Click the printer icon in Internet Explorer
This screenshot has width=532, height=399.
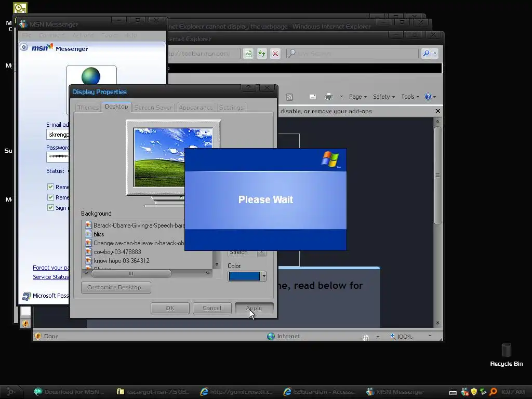(329, 97)
